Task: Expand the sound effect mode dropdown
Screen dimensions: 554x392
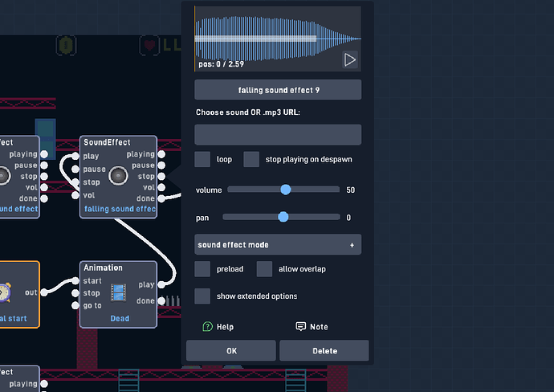Action: (278, 245)
